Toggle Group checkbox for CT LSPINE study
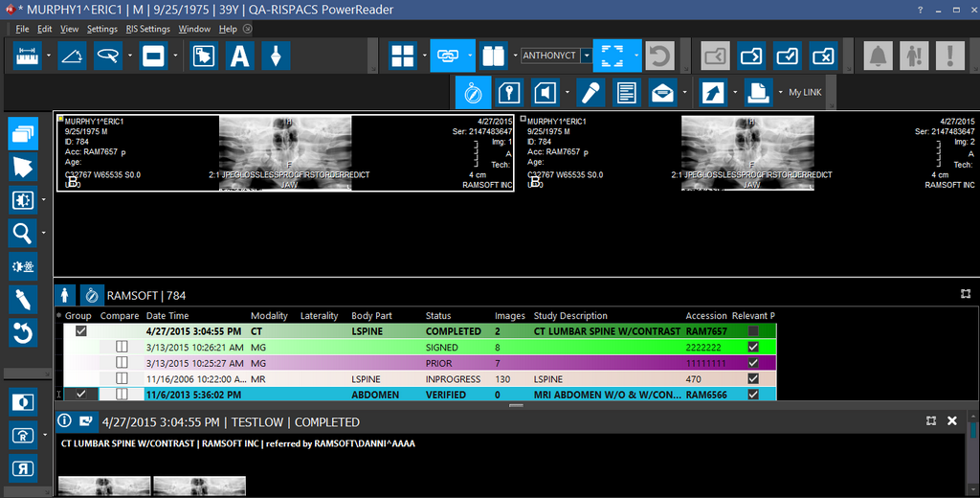 point(81,331)
